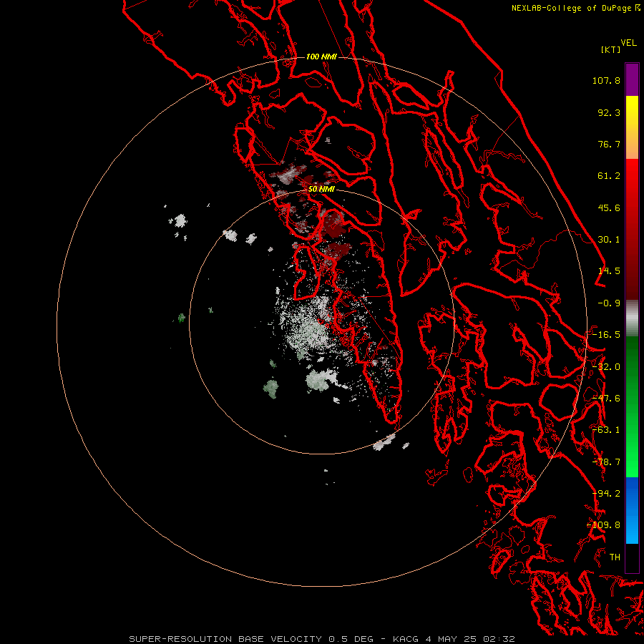Click the -78.7 velocity scale value

pyautogui.click(x=606, y=462)
